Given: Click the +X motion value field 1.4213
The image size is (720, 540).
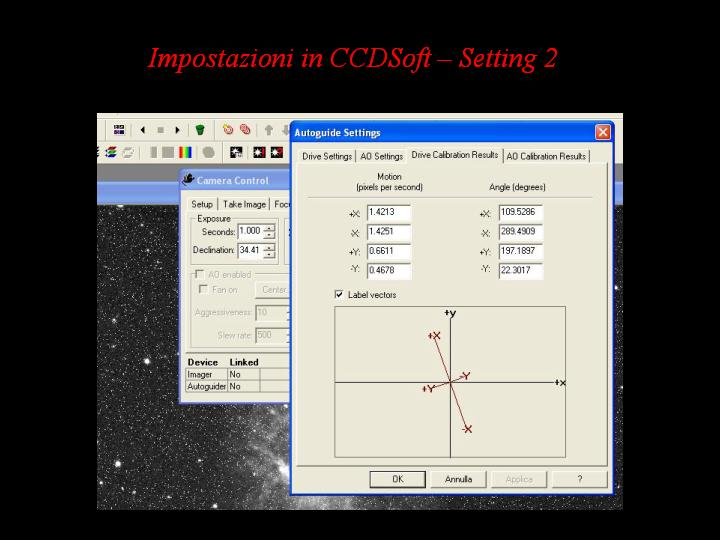Looking at the screenshot, I should 389,213.
